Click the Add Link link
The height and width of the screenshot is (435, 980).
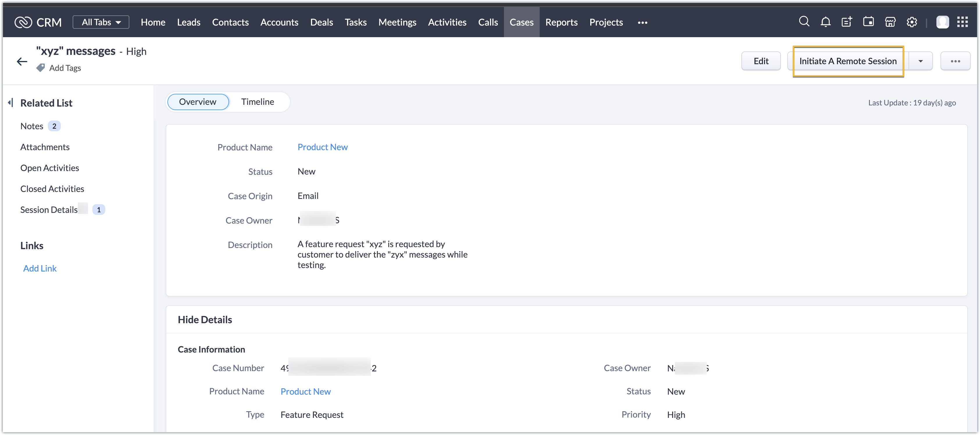tap(40, 268)
